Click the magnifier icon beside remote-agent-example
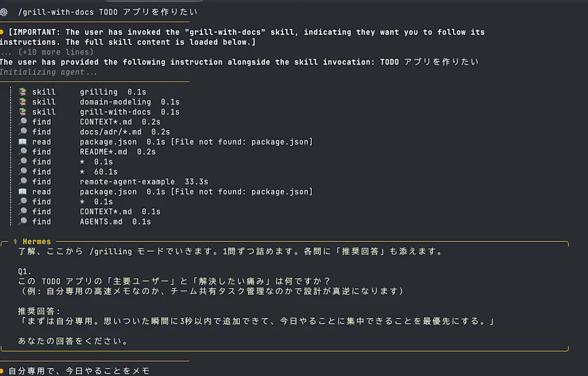 tap(23, 182)
